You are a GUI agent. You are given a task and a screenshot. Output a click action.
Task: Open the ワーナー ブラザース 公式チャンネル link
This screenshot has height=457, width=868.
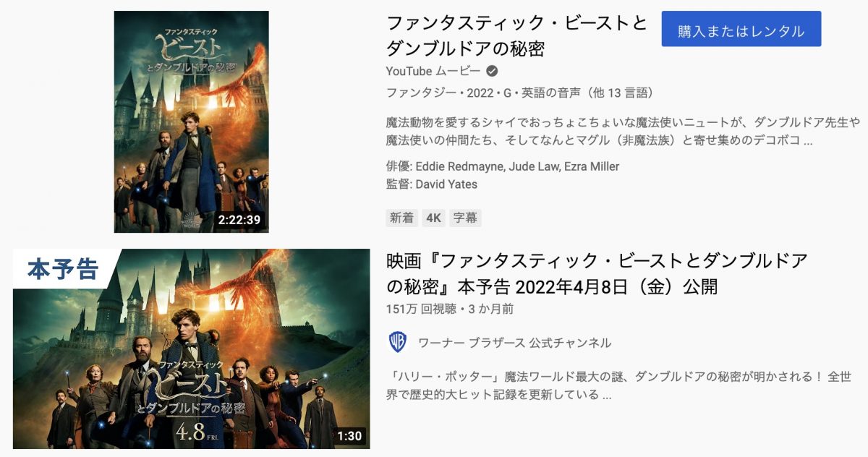coord(514,343)
